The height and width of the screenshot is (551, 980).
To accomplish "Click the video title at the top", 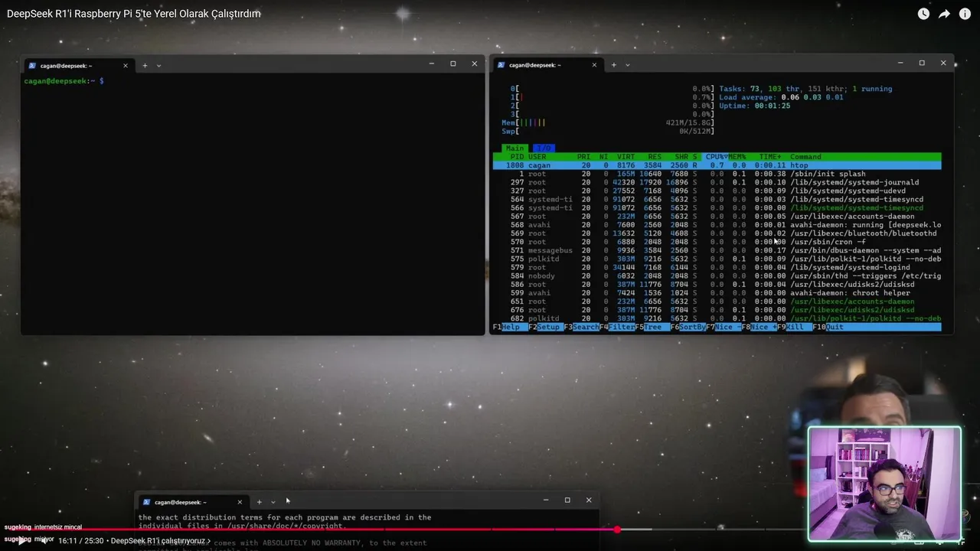I will tap(133, 14).
